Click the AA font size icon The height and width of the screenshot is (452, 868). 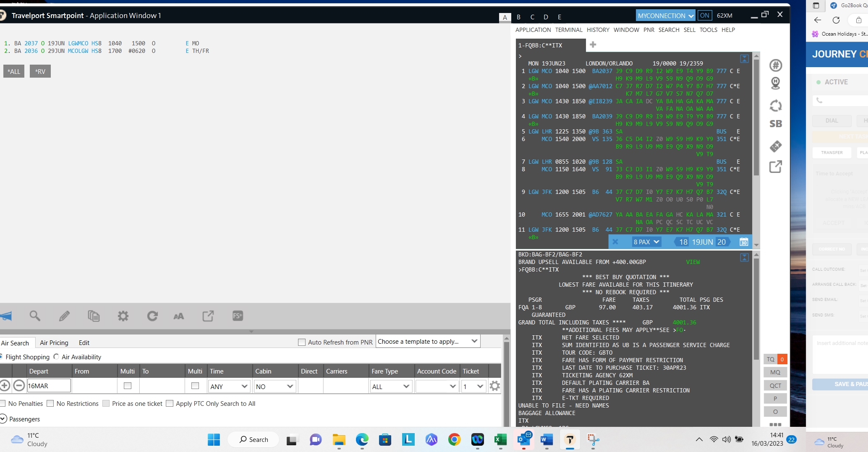(x=178, y=316)
